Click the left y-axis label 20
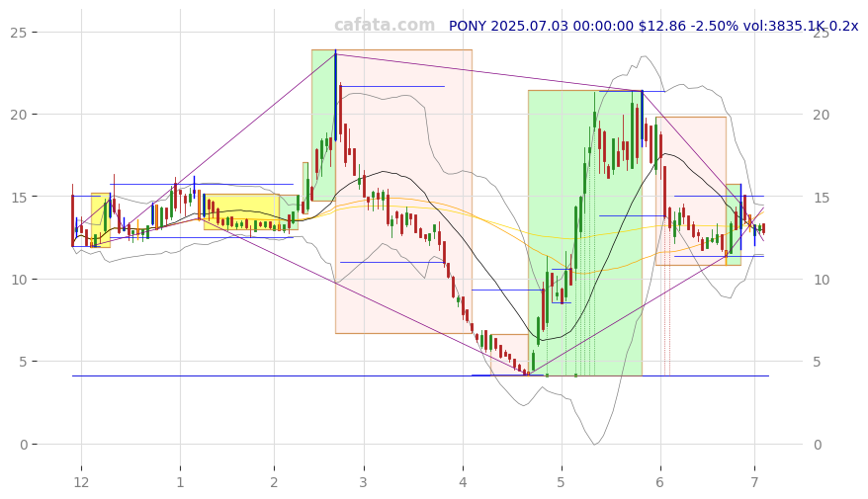This screenshot has width=868, height=499. click(19, 115)
